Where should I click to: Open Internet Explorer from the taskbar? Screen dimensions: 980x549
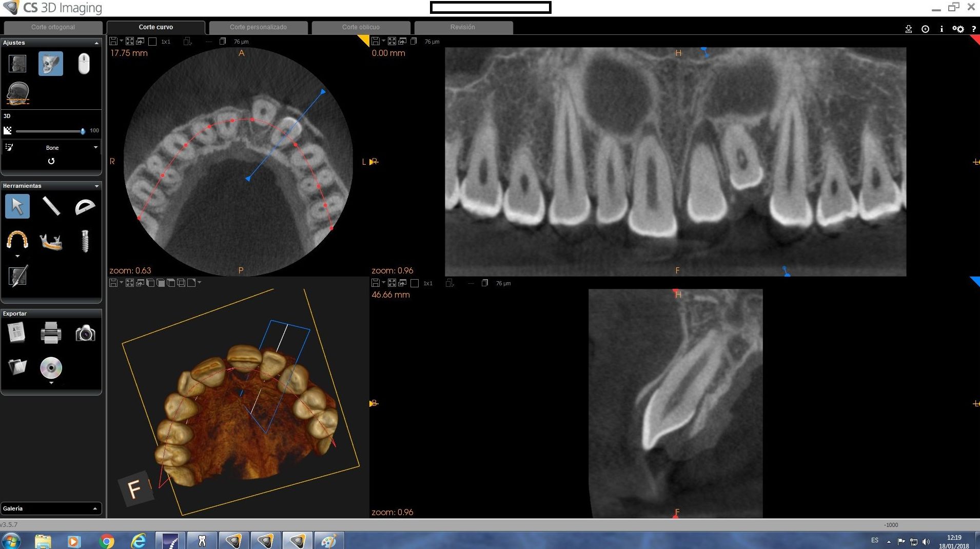tap(139, 541)
